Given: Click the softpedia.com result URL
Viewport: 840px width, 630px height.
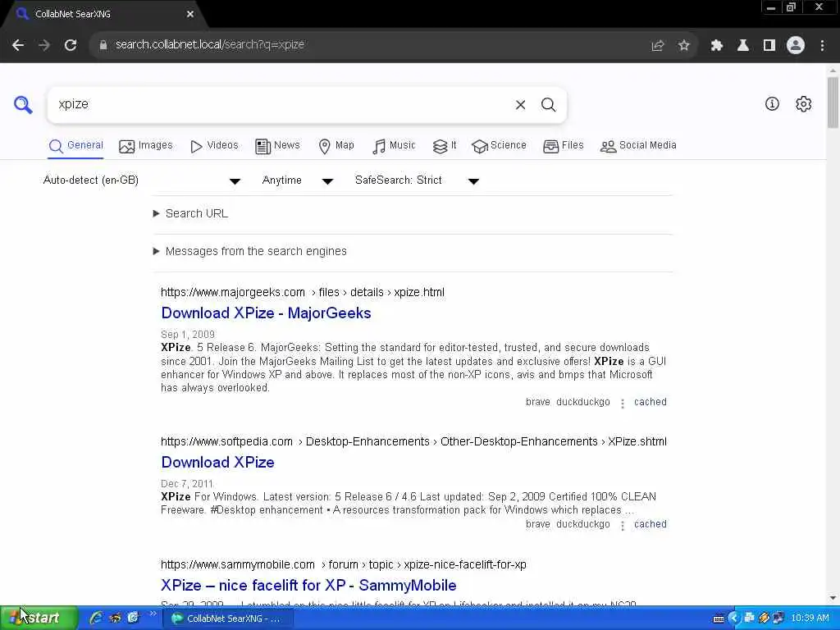Looking at the screenshot, I should click(x=413, y=441).
